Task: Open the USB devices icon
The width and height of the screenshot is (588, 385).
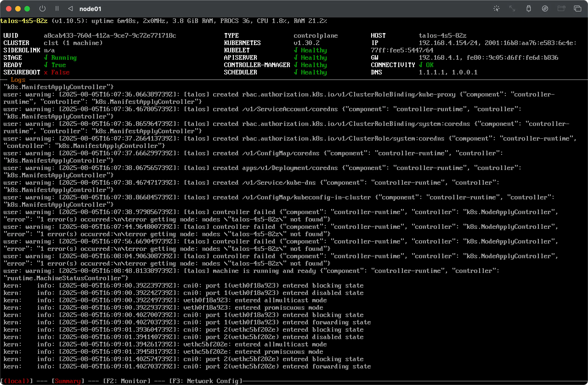Action: tap(529, 8)
